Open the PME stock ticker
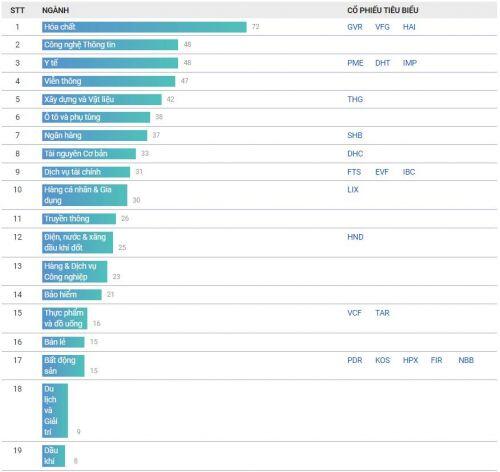This screenshot has height=472, width=500. [x=355, y=63]
